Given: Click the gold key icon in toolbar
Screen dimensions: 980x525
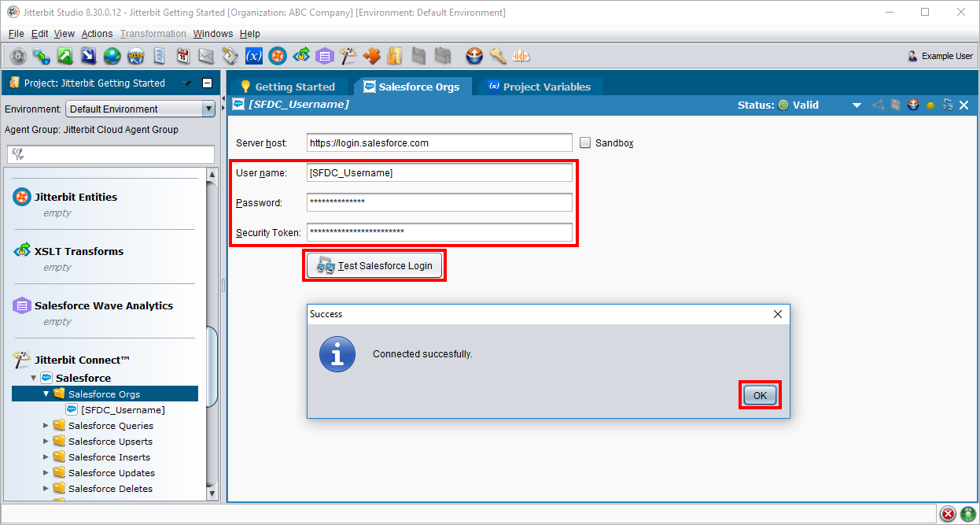Looking at the screenshot, I should (497, 56).
